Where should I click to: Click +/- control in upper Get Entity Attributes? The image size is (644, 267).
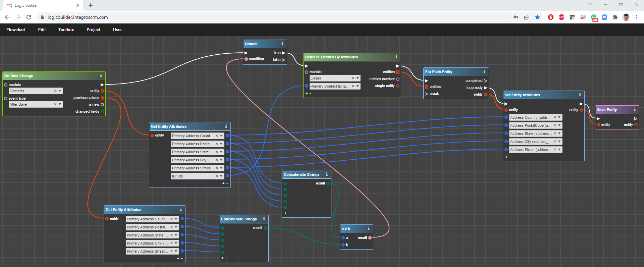tap(225, 183)
